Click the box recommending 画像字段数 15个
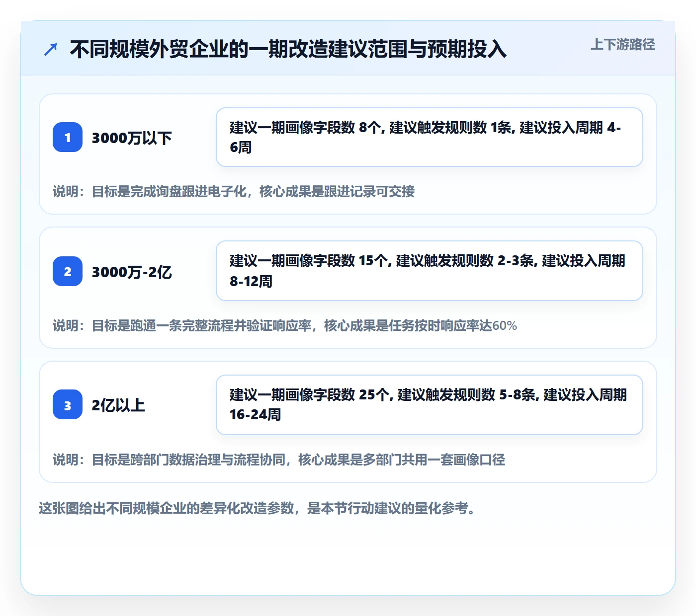 [x=430, y=271]
